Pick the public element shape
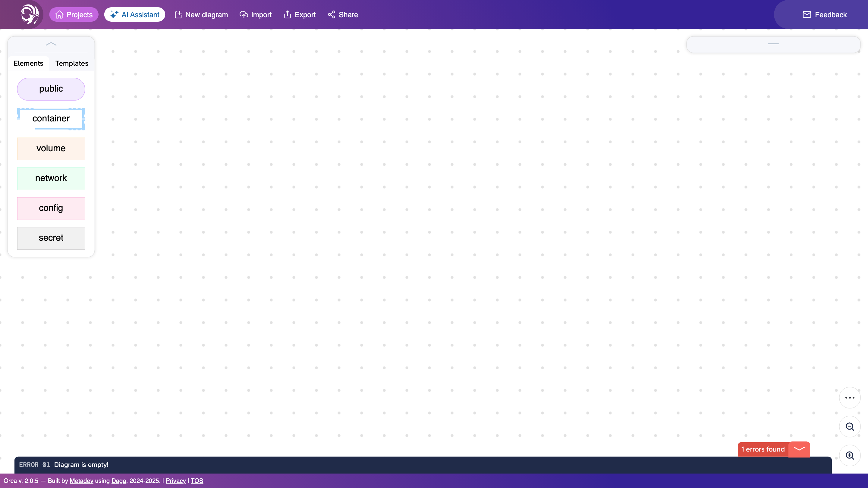 pyautogui.click(x=51, y=89)
